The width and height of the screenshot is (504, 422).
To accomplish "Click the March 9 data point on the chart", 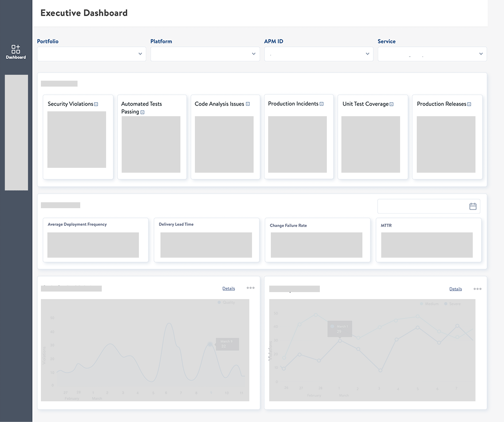I will click(x=210, y=344).
